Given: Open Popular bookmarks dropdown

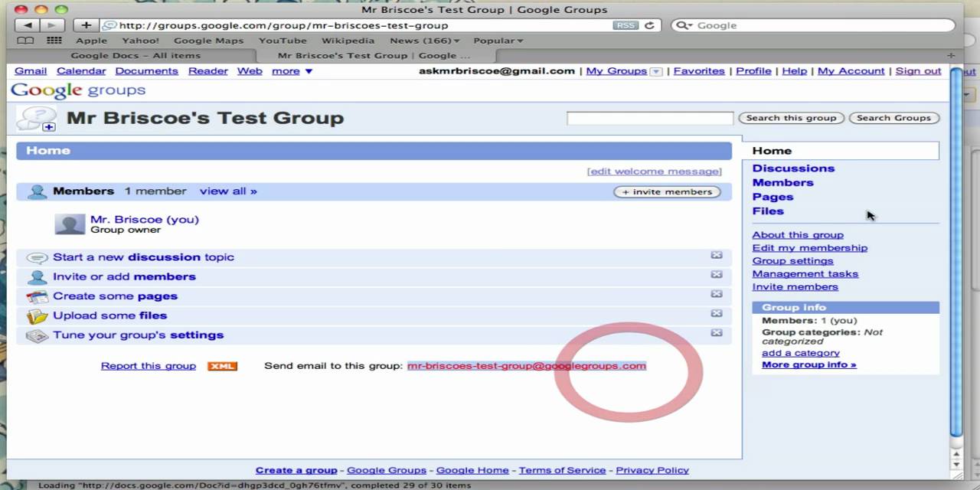Looking at the screenshot, I should pos(498,41).
